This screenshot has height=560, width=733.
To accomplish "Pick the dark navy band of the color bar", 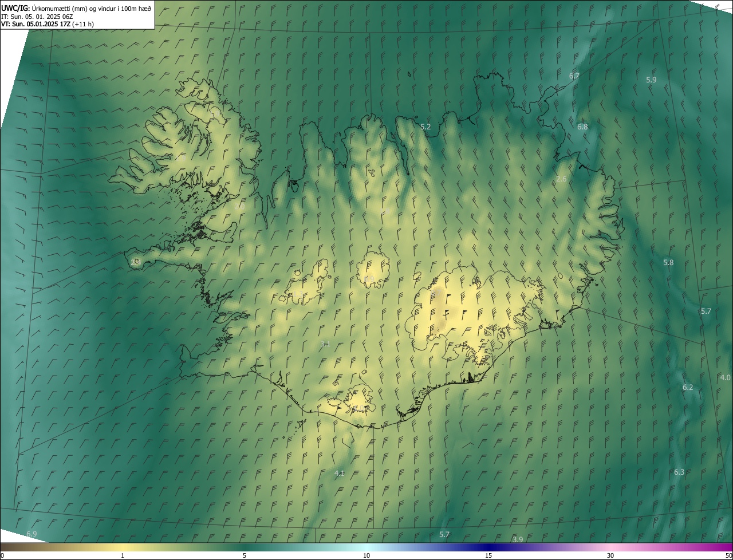I will (488, 547).
